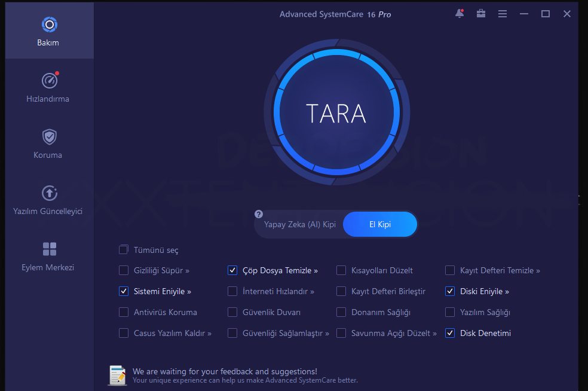Enable the Casus Yazılım Kaldır checkbox
This screenshot has width=588, height=391.
tap(124, 333)
